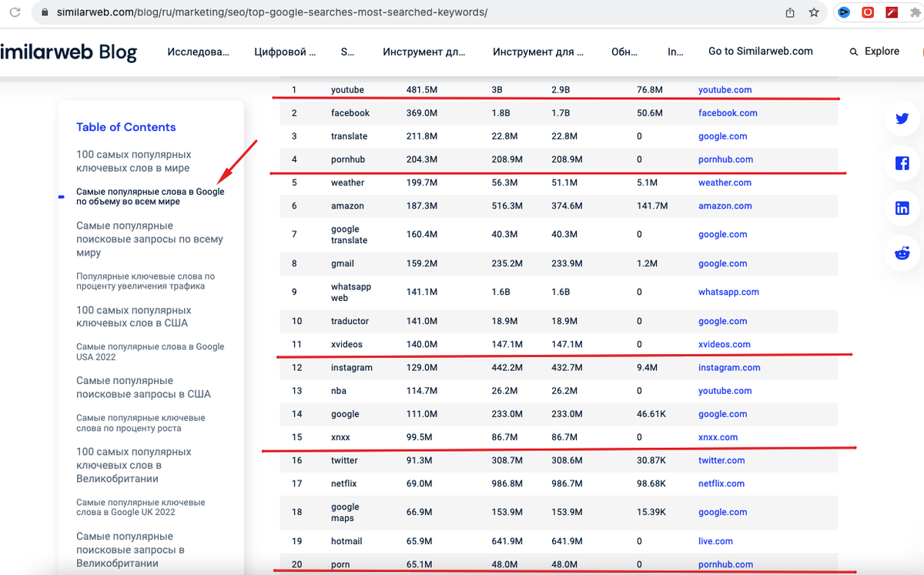Viewport: 924px width, 575px height.
Task: Go to 'Самые популярные поисковые запросы в Великобритании'
Action: click(x=130, y=550)
